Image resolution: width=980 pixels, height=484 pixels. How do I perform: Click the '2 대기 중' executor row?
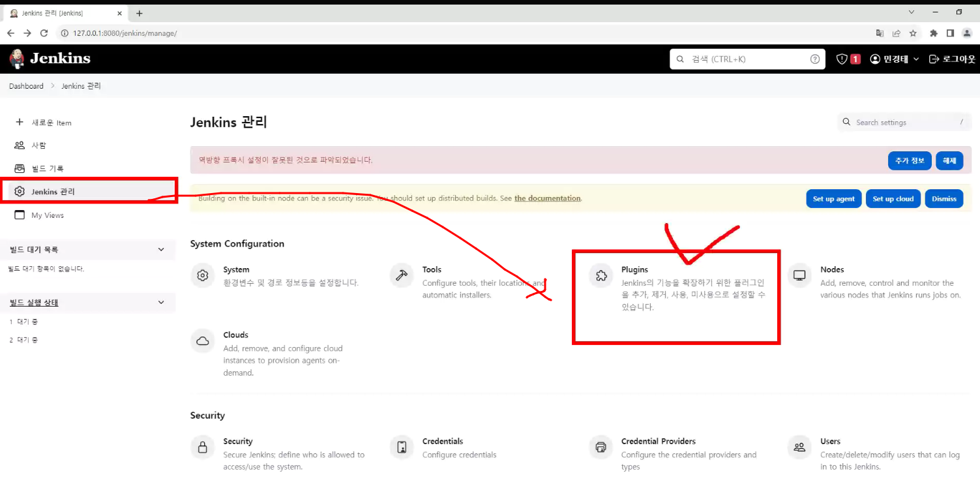pyautogui.click(x=23, y=340)
